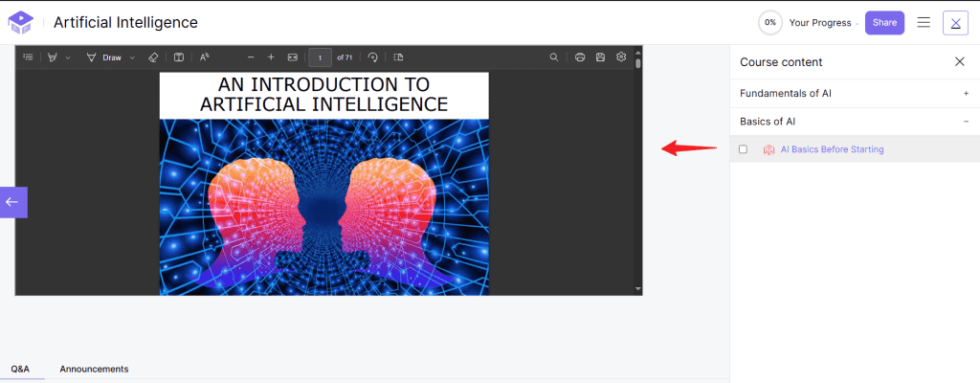Expand the Fundamentals of AI section
Screen dimensions: 980x383
[x=855, y=93]
